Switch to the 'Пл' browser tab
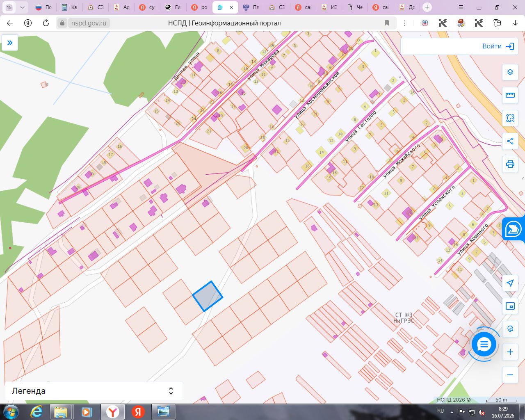This screenshot has height=420, width=525. pyautogui.click(x=251, y=7)
